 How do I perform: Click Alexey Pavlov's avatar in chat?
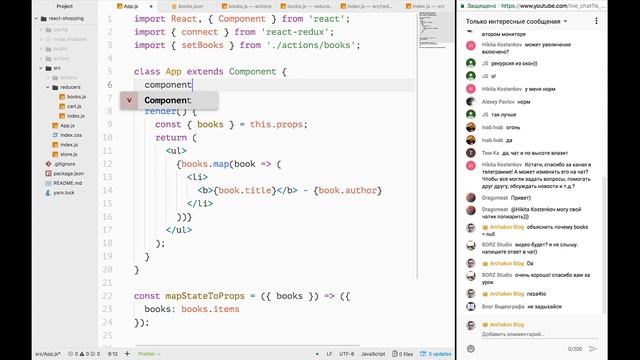pyautogui.click(x=471, y=102)
